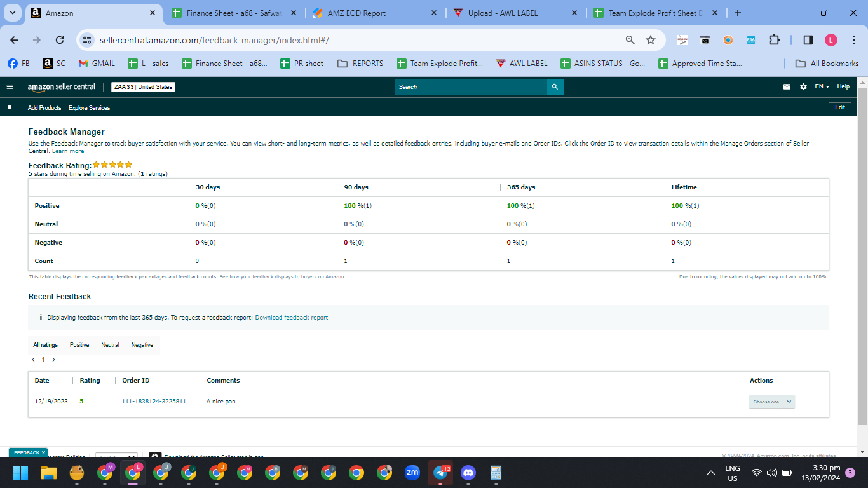Open the Seller Central hamburger menu
The height and width of the screenshot is (488, 868).
[x=10, y=86]
